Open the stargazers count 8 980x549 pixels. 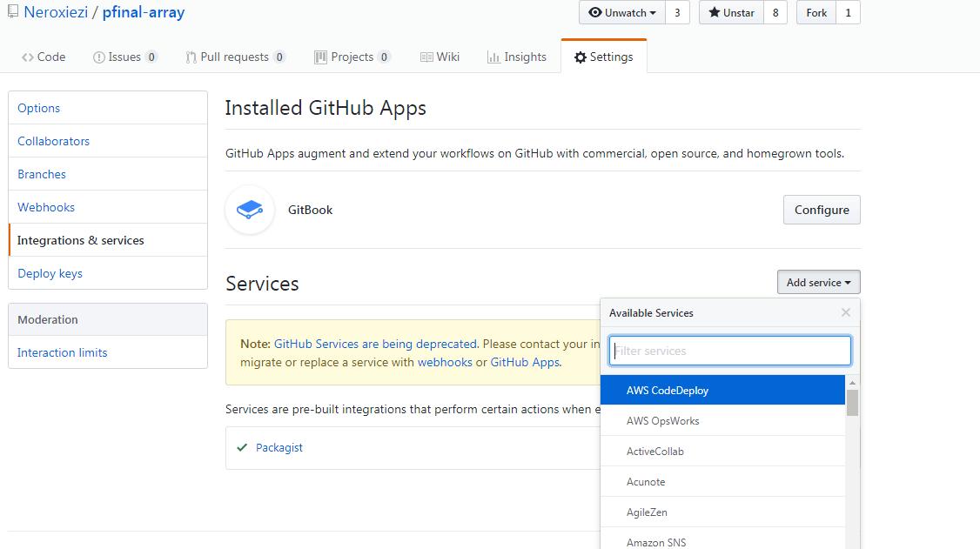tap(775, 12)
